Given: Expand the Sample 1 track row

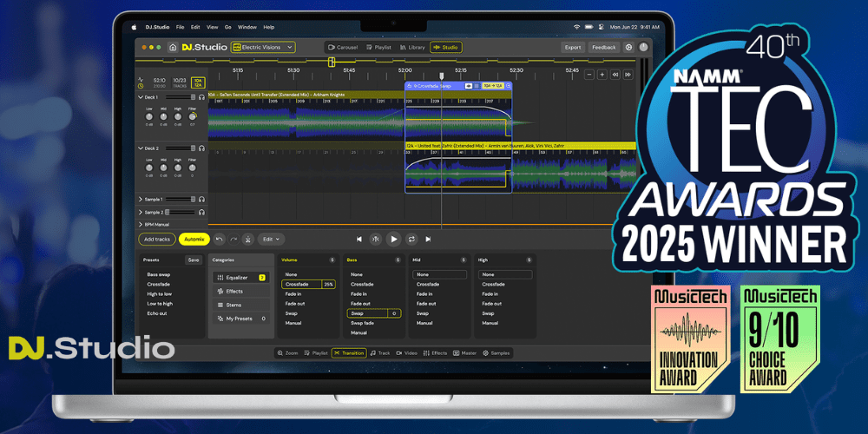Looking at the screenshot, I should (x=141, y=200).
